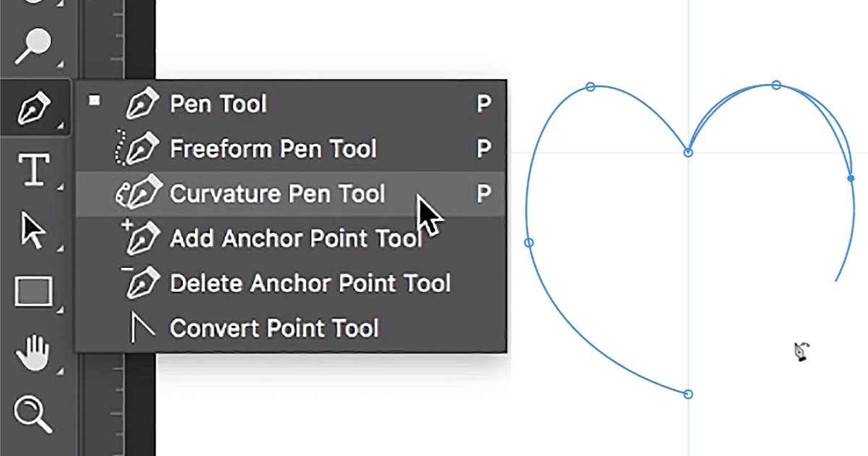
Task: Click the bottom anchor point of the heart
Action: [x=688, y=394]
